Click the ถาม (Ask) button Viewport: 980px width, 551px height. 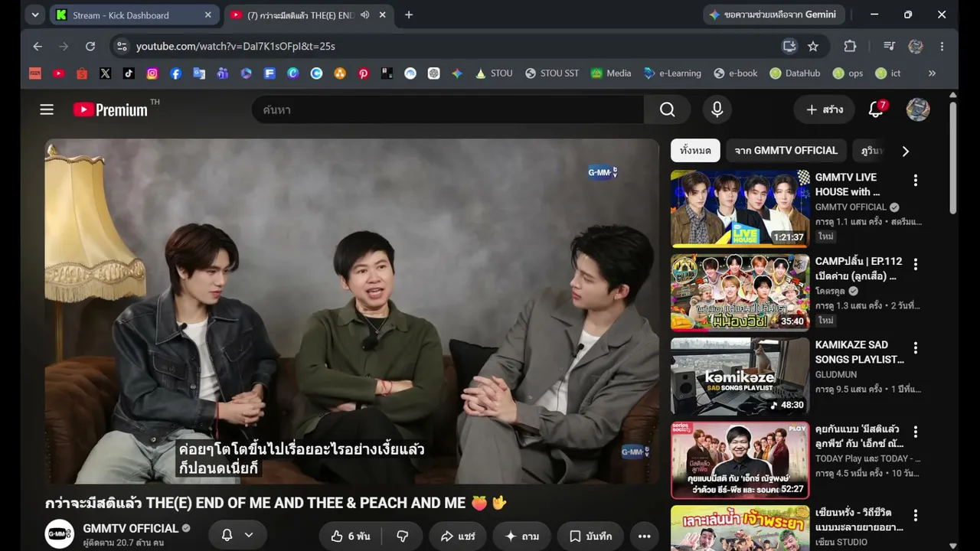pos(521,536)
